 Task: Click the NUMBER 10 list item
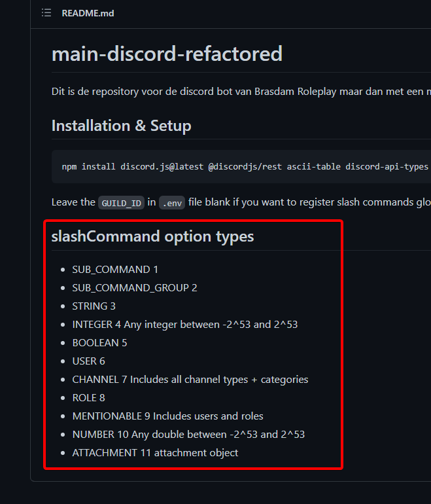pos(188,434)
